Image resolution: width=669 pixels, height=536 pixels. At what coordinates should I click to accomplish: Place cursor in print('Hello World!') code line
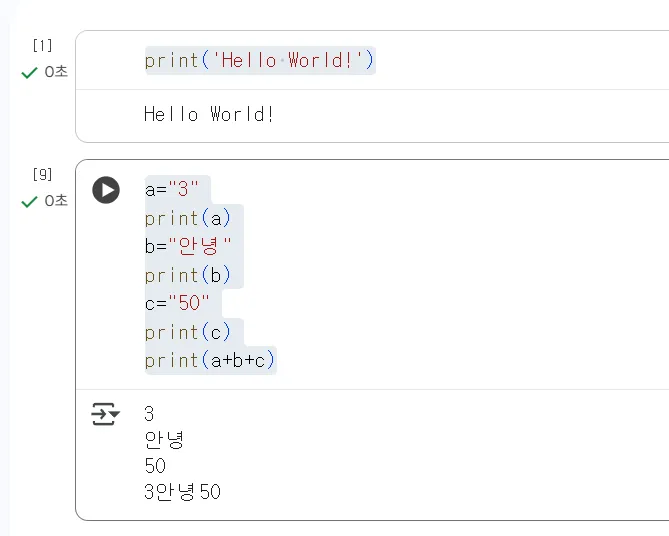(x=260, y=61)
